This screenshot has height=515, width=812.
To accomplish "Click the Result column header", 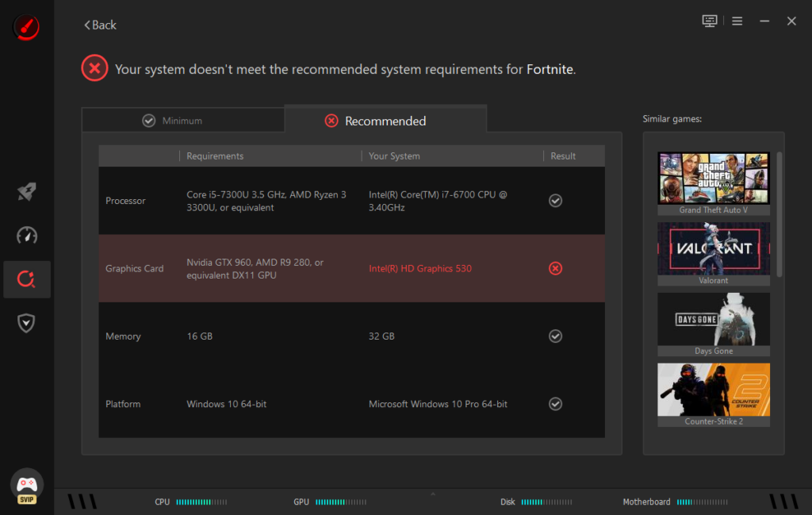I will pos(563,156).
